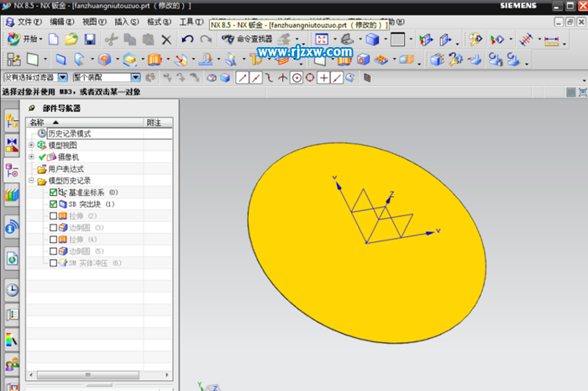The height and width of the screenshot is (391, 588).
Task: Uncheck the SB 突出块 (1) checkbox
Action: [x=54, y=204]
